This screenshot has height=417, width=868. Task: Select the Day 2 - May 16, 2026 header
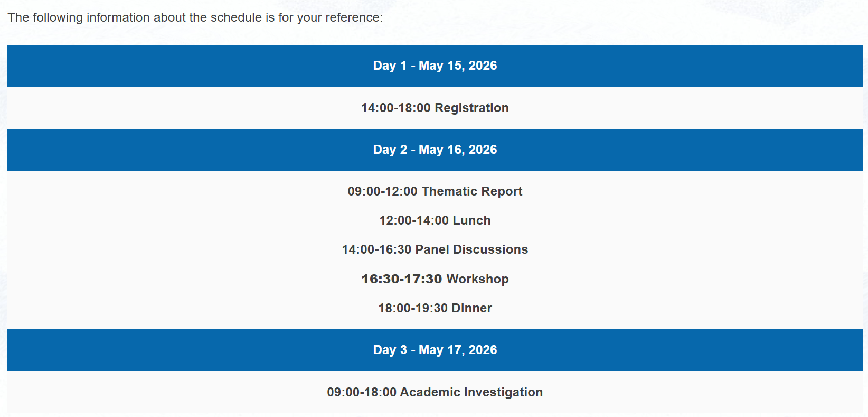435,150
